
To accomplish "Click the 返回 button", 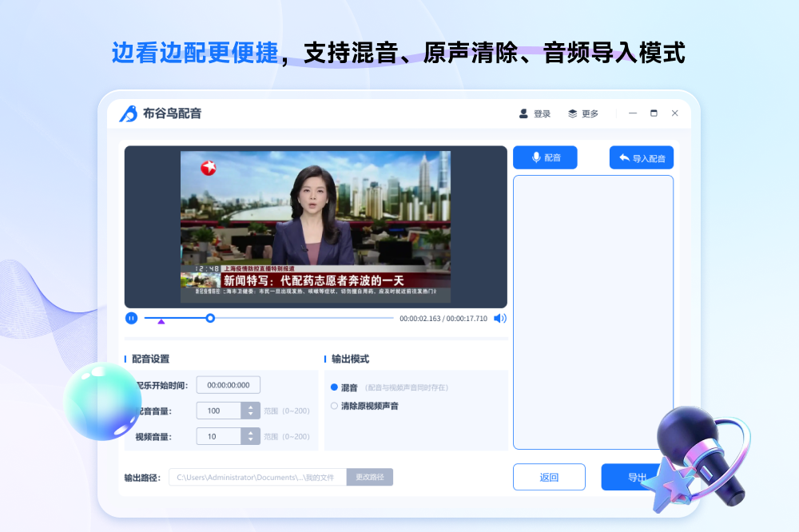I will [x=549, y=477].
